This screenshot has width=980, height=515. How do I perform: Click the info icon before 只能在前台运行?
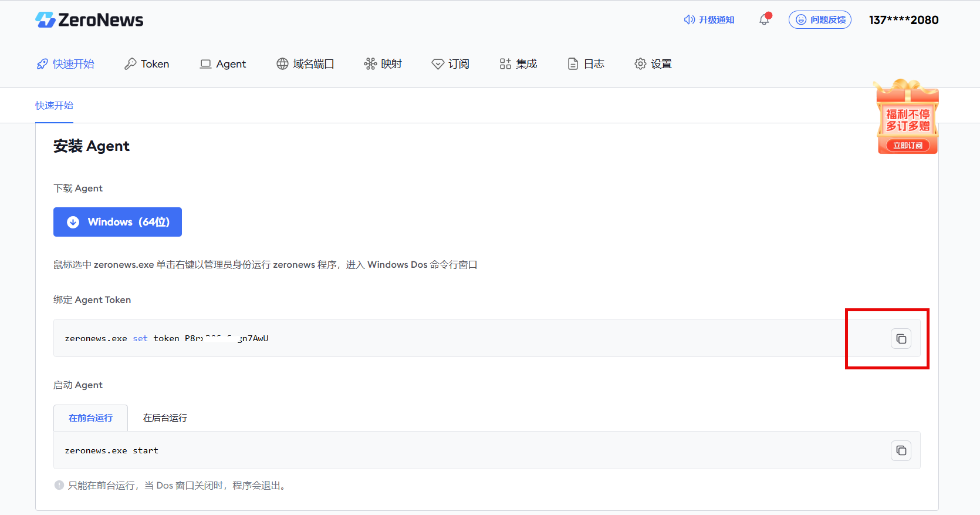tap(59, 485)
